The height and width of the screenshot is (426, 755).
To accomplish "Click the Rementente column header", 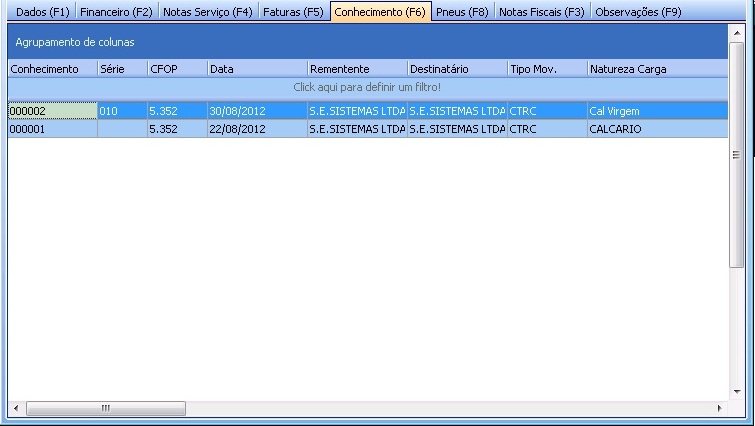I will [356, 69].
